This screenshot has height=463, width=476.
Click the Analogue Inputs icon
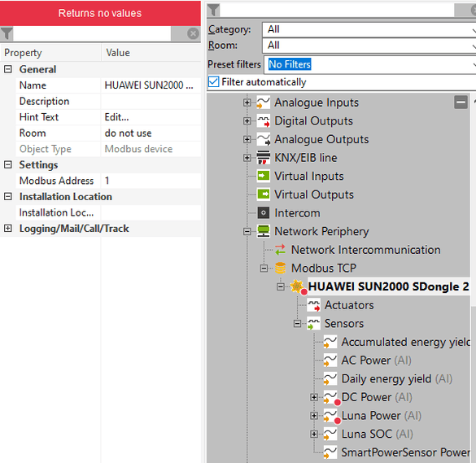(x=263, y=103)
